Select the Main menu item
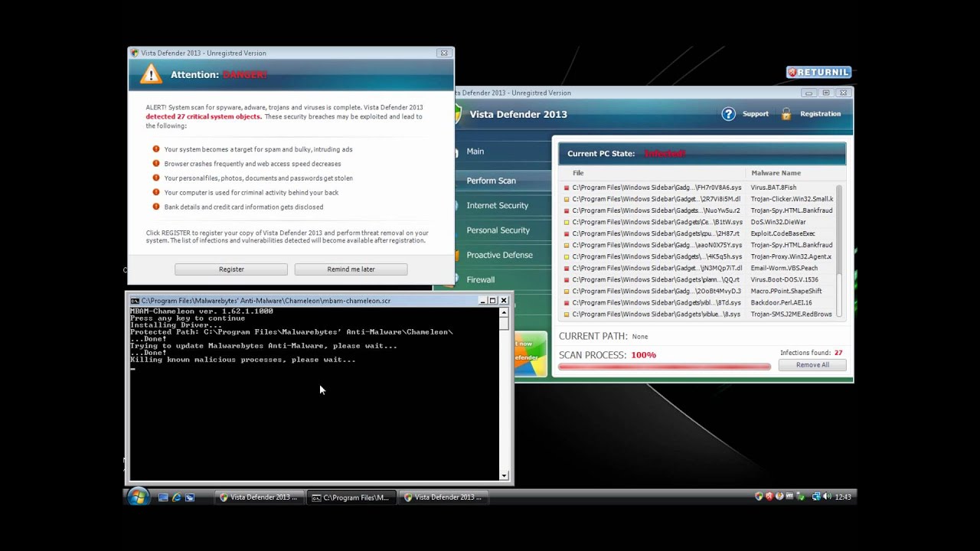The width and height of the screenshot is (980, 551). (475, 152)
